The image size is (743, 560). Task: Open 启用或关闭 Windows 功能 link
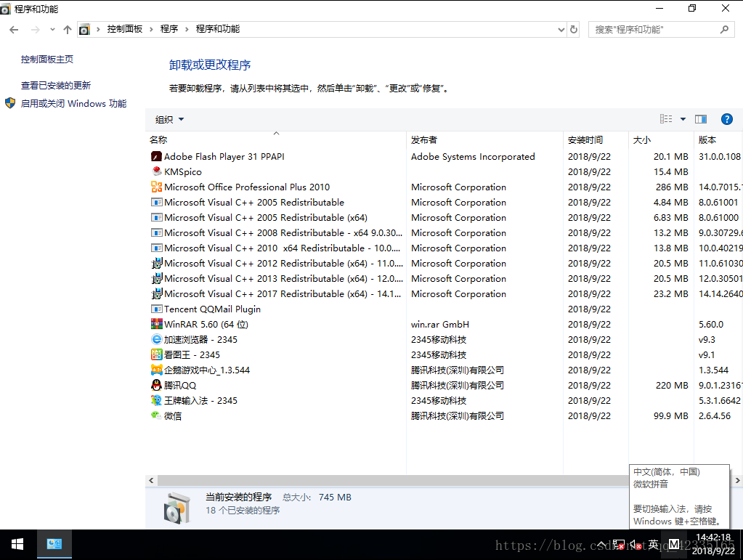point(73,103)
